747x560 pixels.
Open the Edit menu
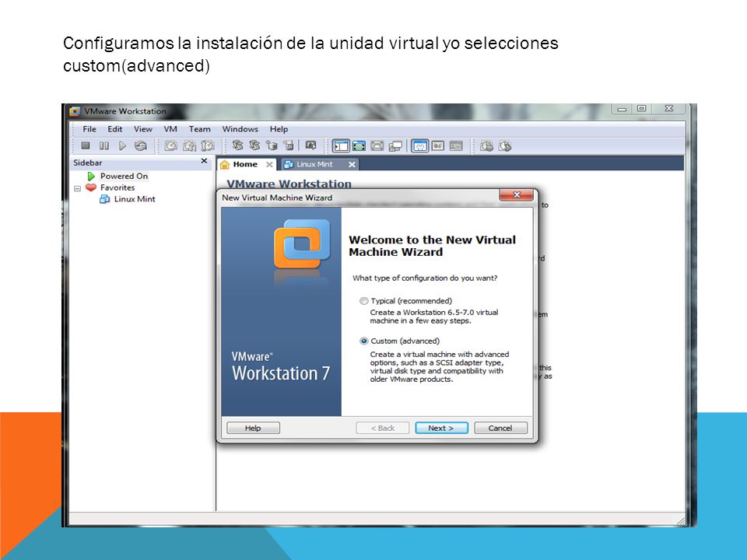(x=115, y=129)
